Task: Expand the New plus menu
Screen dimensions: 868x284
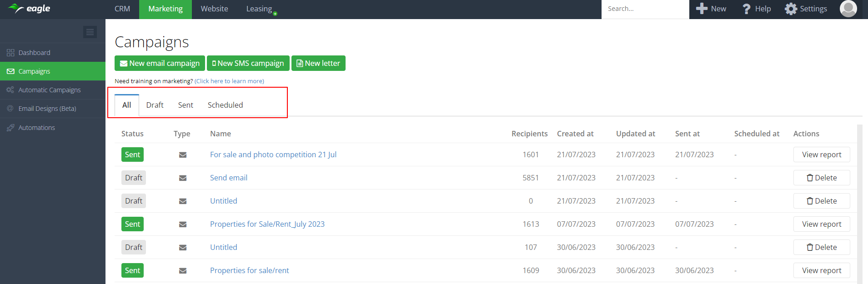Action: [711, 9]
